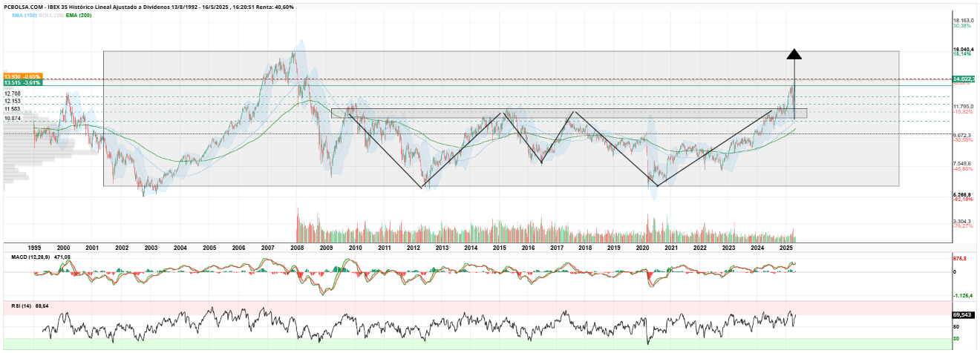Image resolution: width=980 pixels, height=353 pixels.
Task: Click the red 876,8 MACD axis value
Action: click(x=960, y=259)
